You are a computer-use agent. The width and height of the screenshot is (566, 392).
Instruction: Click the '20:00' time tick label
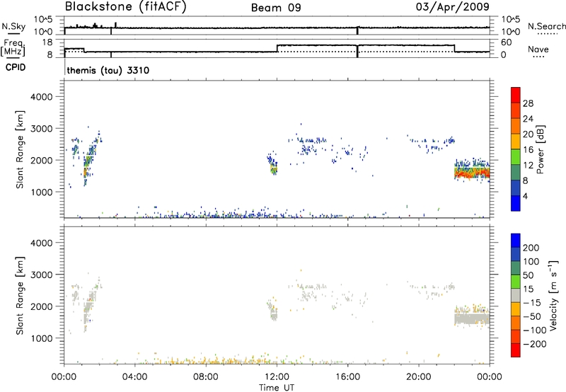(419, 377)
